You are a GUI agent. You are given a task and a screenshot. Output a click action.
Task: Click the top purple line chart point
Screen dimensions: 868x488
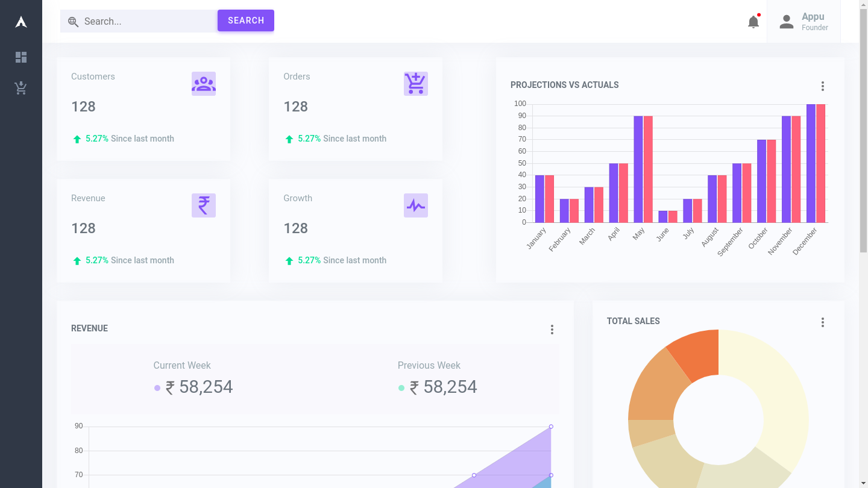pyautogui.click(x=551, y=427)
